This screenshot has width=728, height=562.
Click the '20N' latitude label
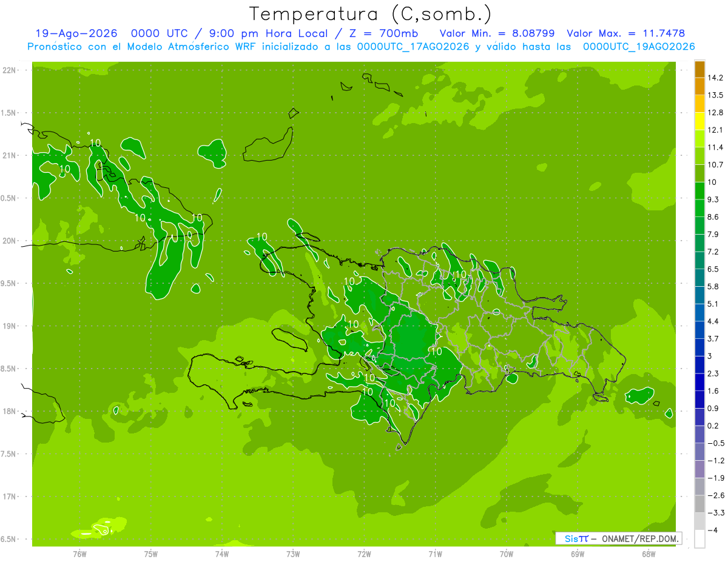point(10,241)
